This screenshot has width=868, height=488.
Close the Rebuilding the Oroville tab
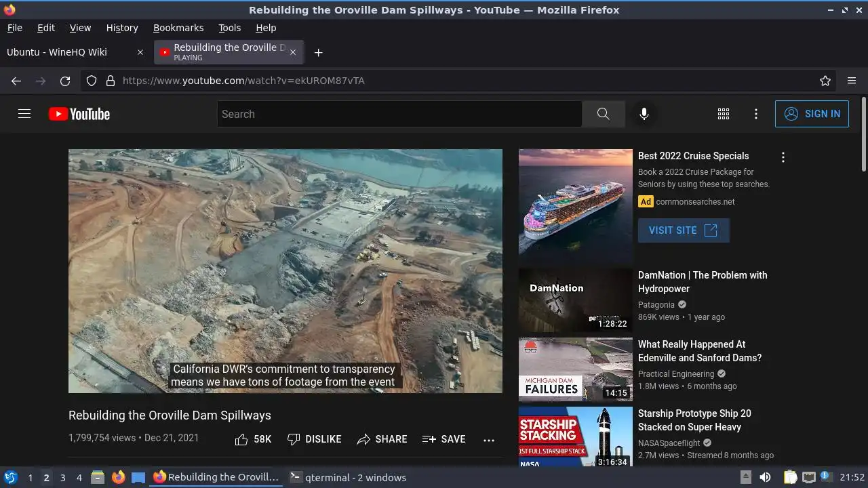click(293, 52)
